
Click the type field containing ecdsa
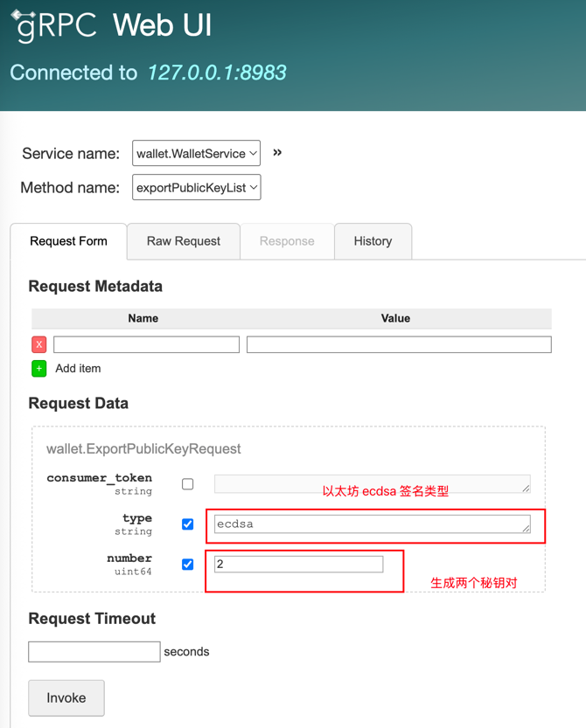point(373,523)
